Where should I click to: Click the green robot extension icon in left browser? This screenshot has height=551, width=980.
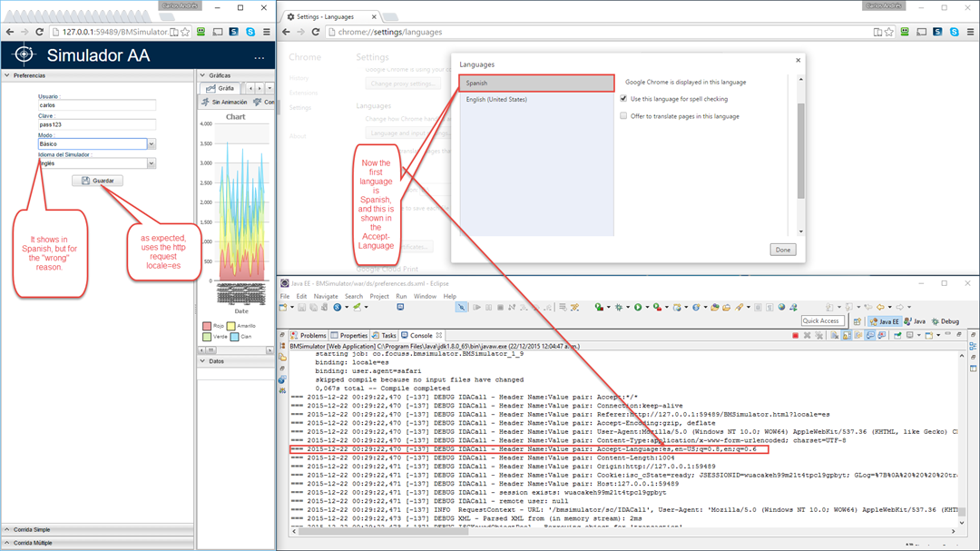pyautogui.click(x=201, y=32)
